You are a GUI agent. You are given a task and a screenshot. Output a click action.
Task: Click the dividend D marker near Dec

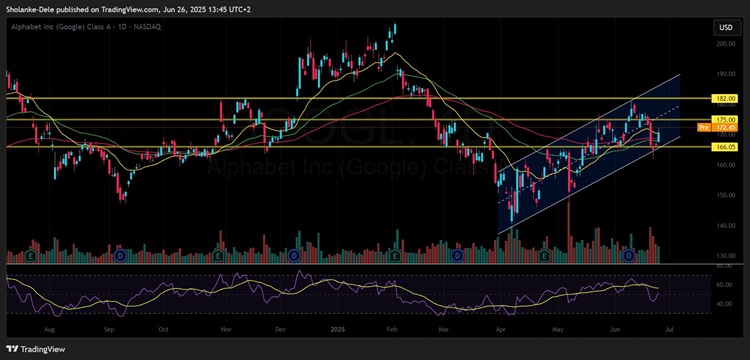tap(294, 256)
